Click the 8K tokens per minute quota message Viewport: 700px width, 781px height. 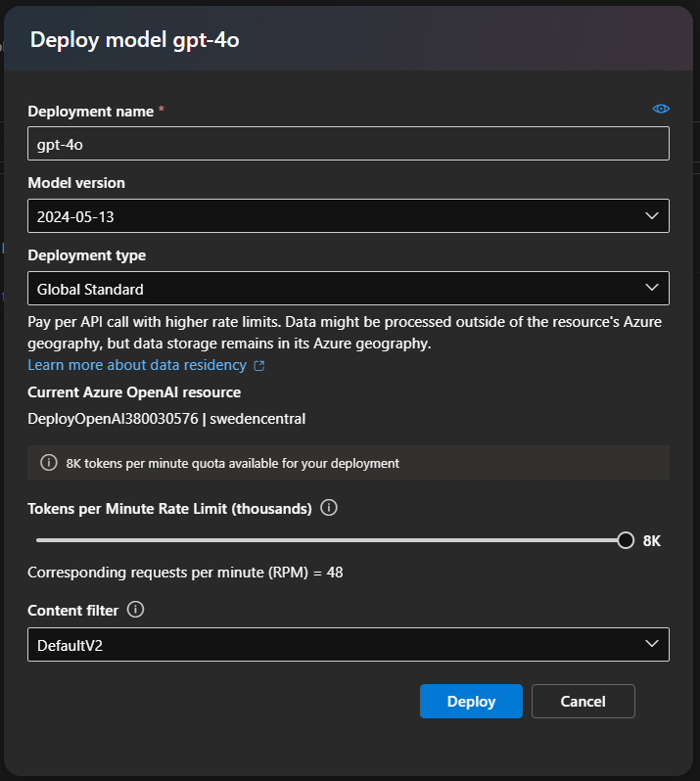tap(233, 463)
